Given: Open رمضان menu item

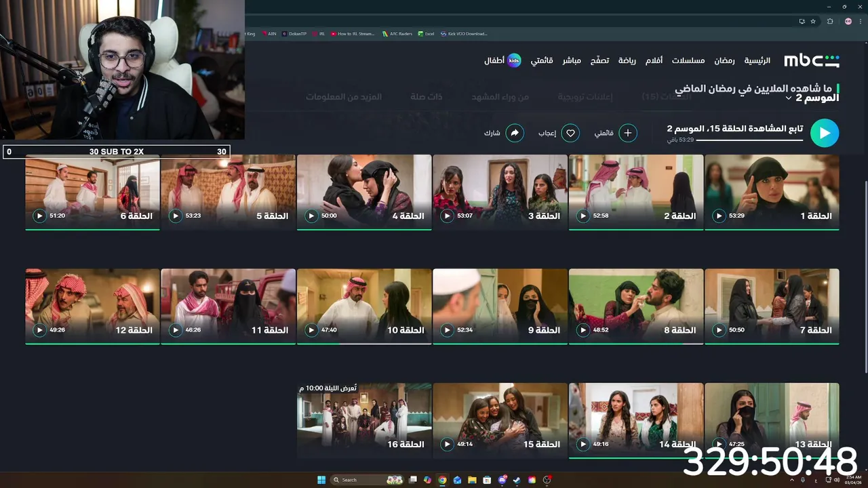Looking at the screenshot, I should click(724, 60).
